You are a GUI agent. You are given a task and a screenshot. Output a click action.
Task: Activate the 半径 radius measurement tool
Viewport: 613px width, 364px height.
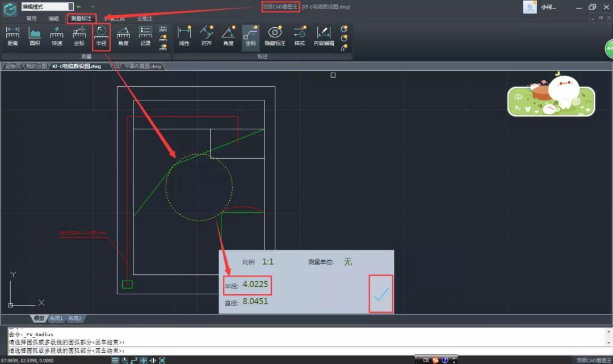101,35
